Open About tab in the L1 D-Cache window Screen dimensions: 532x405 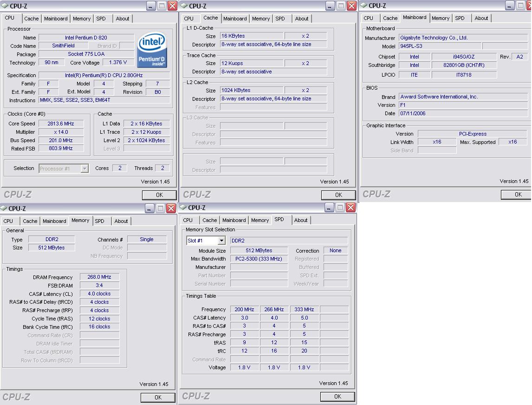pyautogui.click(x=302, y=19)
